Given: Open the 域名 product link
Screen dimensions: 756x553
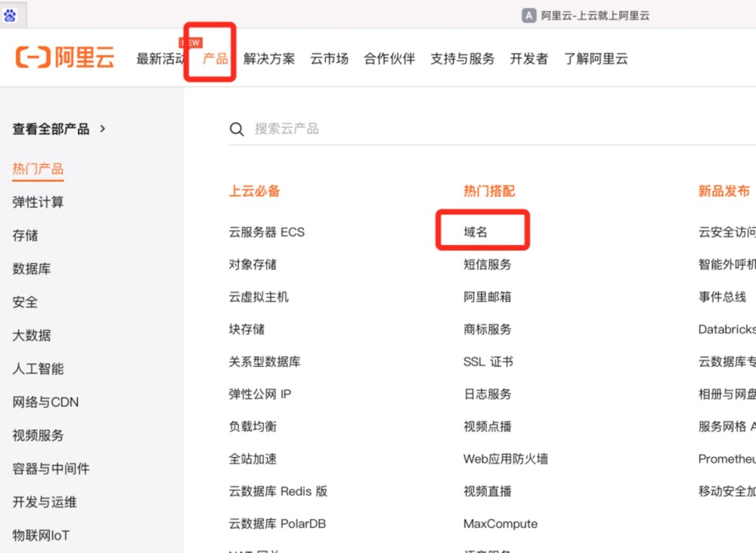Looking at the screenshot, I should 476,231.
